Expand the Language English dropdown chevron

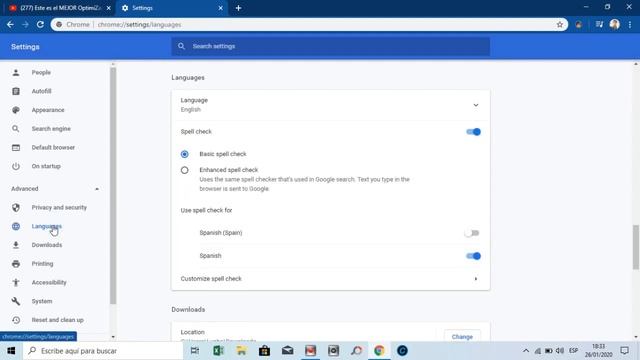pos(476,105)
